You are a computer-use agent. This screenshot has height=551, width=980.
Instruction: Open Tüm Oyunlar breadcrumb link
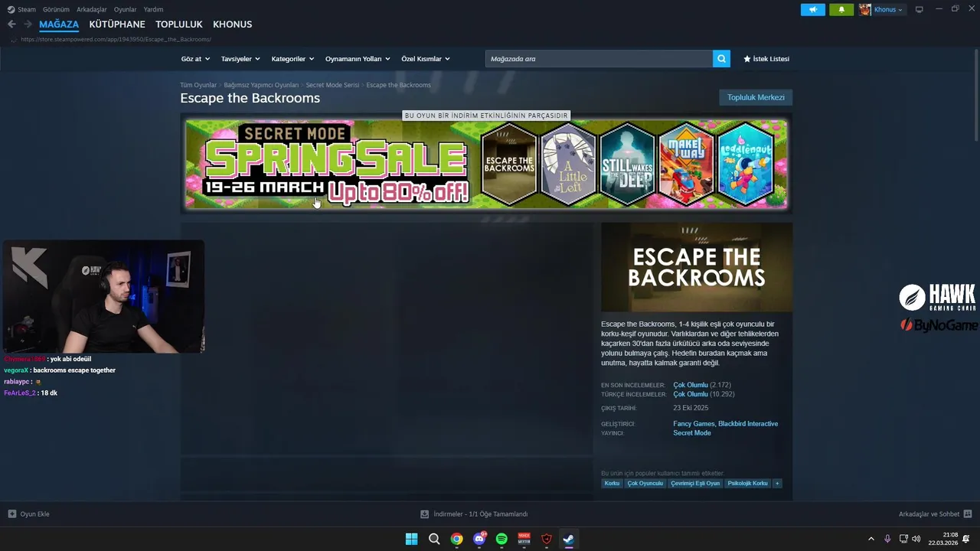tap(198, 85)
